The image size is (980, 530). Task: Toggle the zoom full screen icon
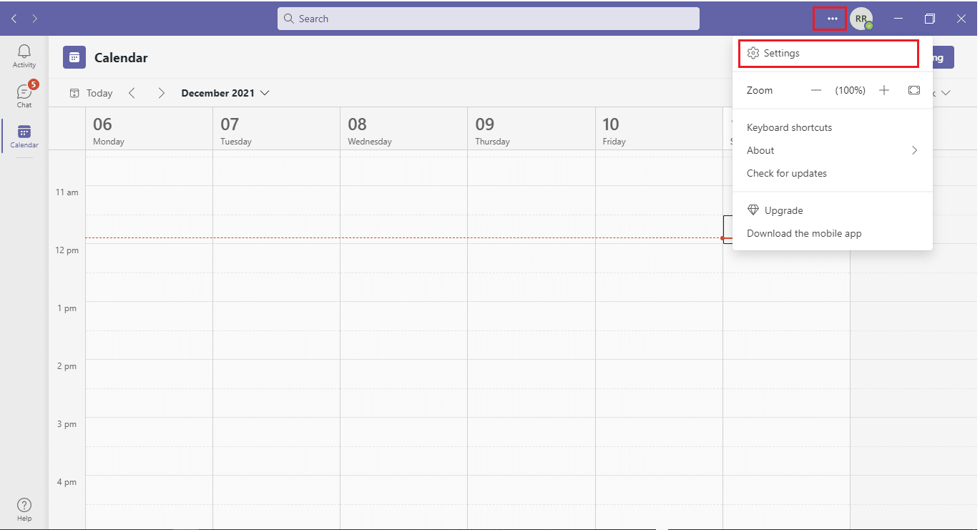[913, 90]
